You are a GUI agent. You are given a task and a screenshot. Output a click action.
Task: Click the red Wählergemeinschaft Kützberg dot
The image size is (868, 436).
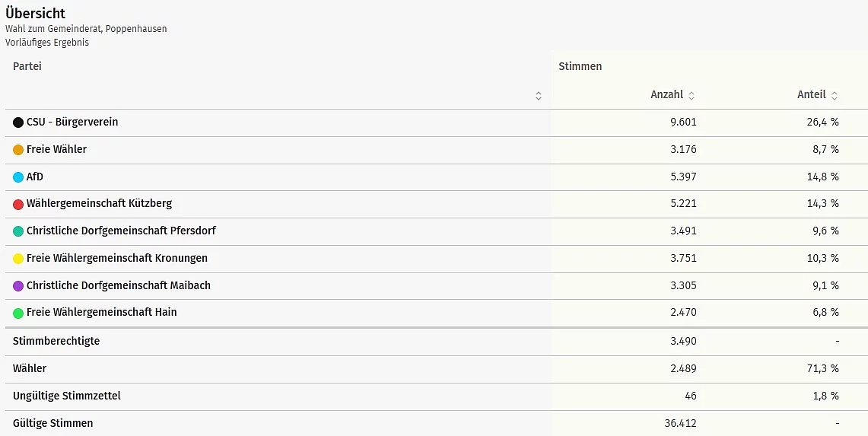tap(18, 204)
